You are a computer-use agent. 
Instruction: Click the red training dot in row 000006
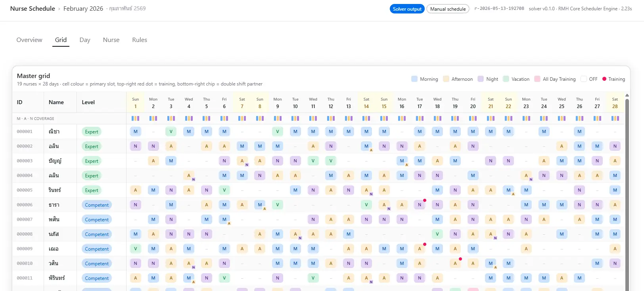(425, 200)
